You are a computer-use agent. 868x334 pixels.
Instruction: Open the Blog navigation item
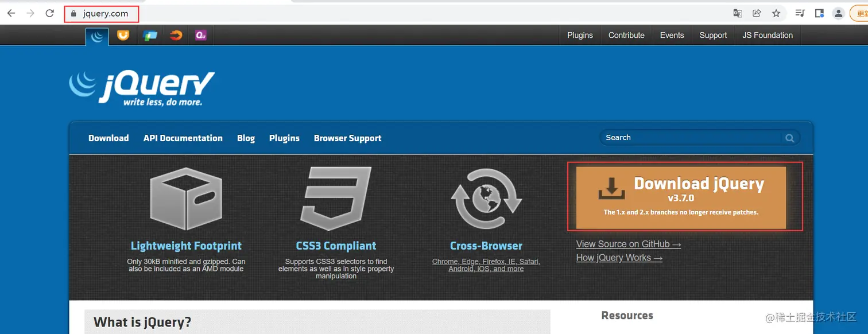[x=246, y=138]
